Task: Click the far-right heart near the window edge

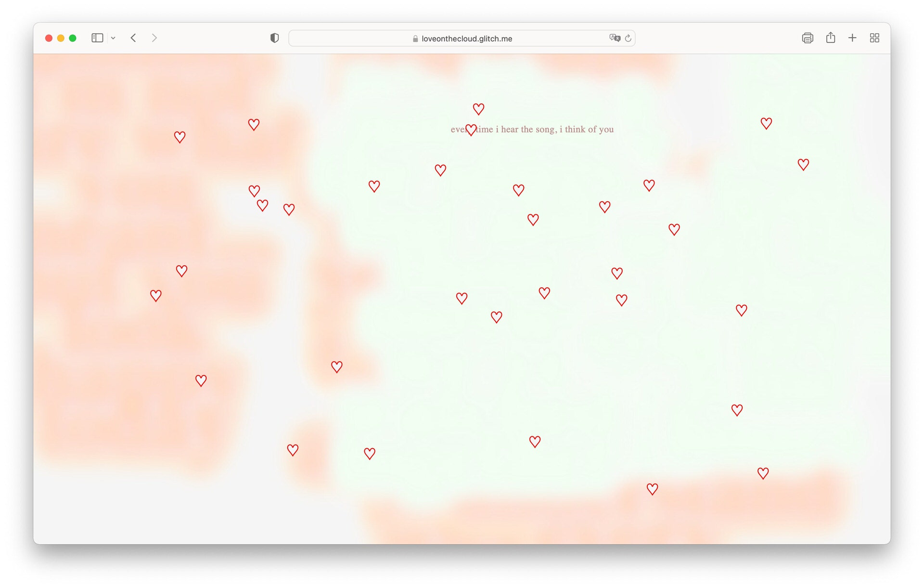Action: coord(803,165)
